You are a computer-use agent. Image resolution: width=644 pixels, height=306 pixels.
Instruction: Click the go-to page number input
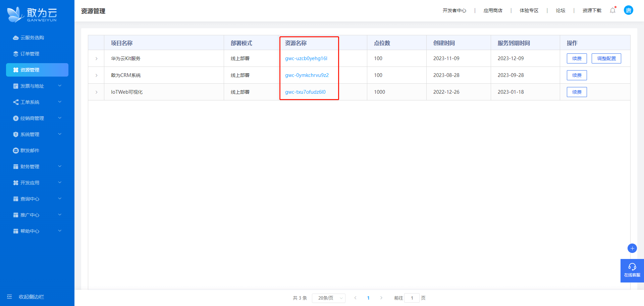(412, 298)
